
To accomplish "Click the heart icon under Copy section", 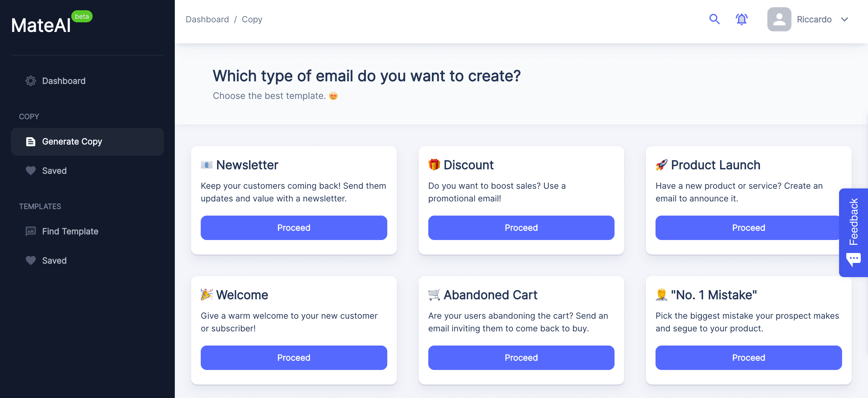I will (31, 171).
